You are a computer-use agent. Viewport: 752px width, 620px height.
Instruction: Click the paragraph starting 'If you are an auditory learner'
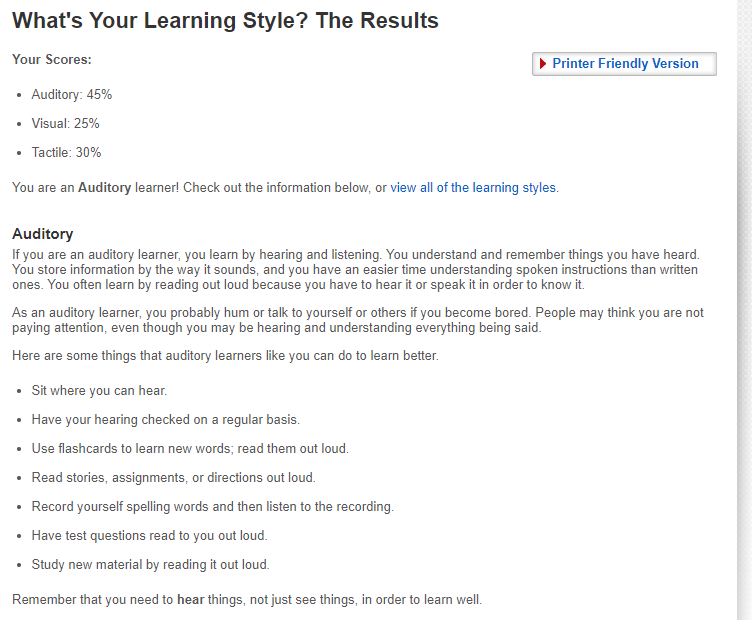coord(355,270)
